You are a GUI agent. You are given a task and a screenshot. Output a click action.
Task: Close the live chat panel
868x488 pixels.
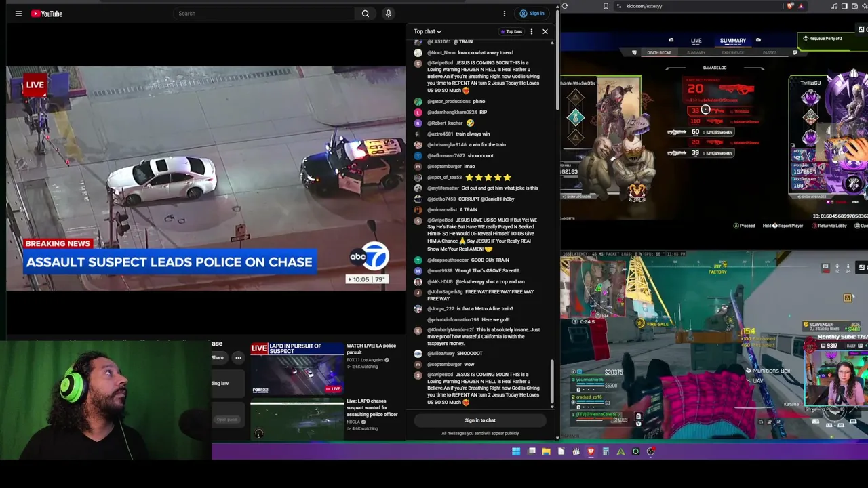coord(545,31)
